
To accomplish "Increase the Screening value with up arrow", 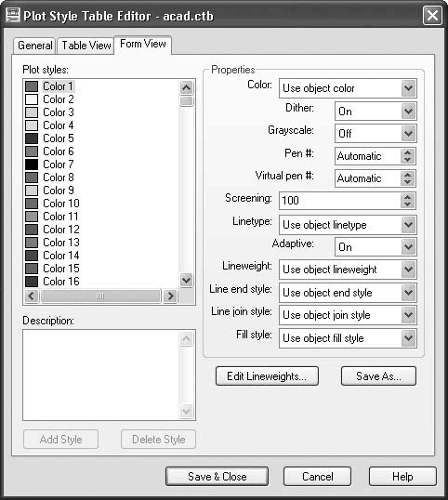I will pyautogui.click(x=407, y=197).
